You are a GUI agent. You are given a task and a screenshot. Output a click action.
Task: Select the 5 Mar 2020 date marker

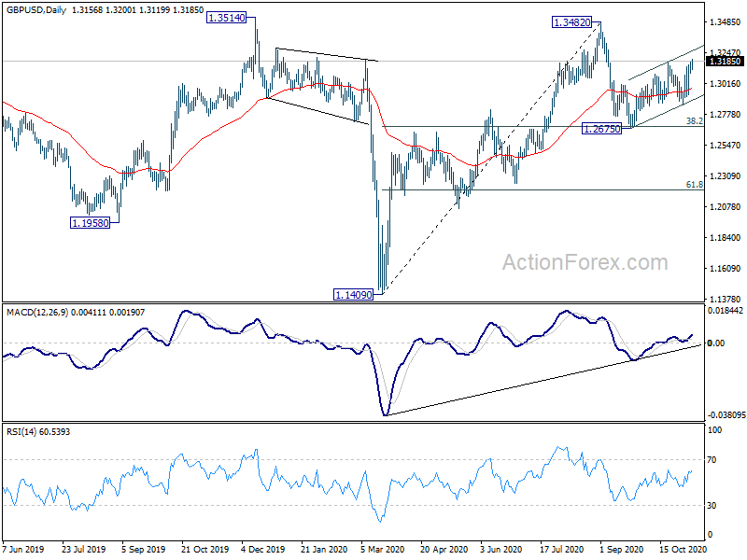pos(383,549)
